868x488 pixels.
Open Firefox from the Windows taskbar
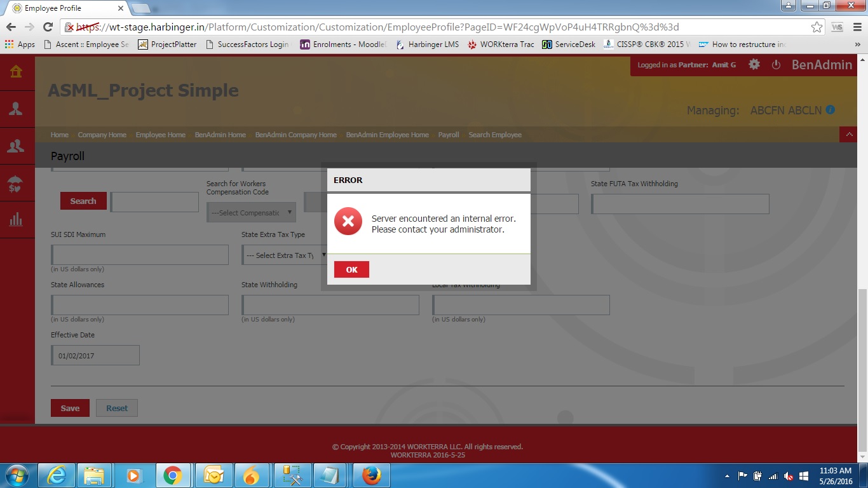(x=371, y=475)
